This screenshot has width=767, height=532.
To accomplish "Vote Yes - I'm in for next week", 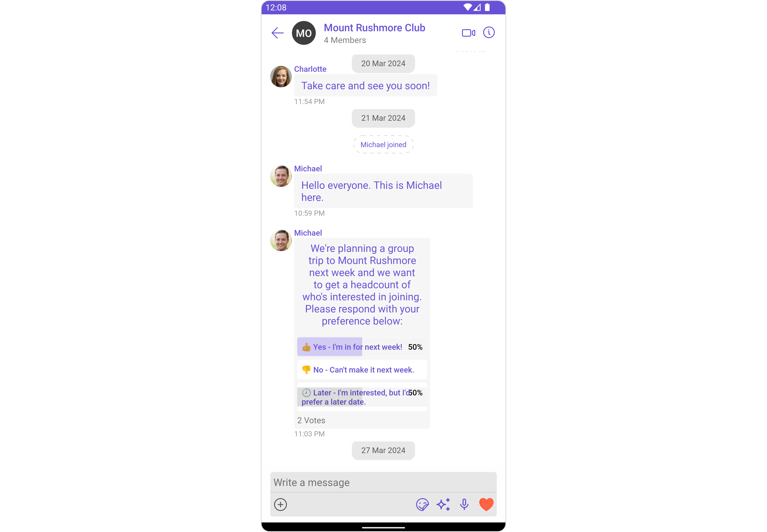I will [362, 347].
